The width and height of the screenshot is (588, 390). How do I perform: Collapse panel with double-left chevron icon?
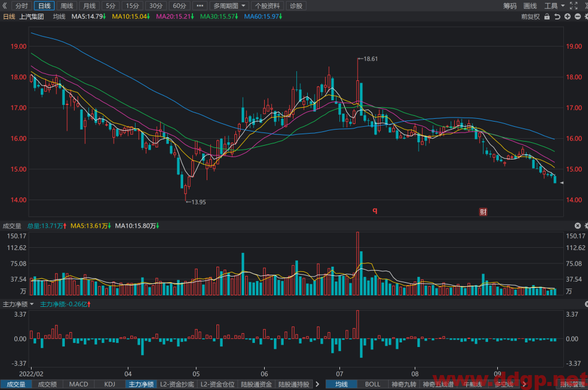click(5, 6)
